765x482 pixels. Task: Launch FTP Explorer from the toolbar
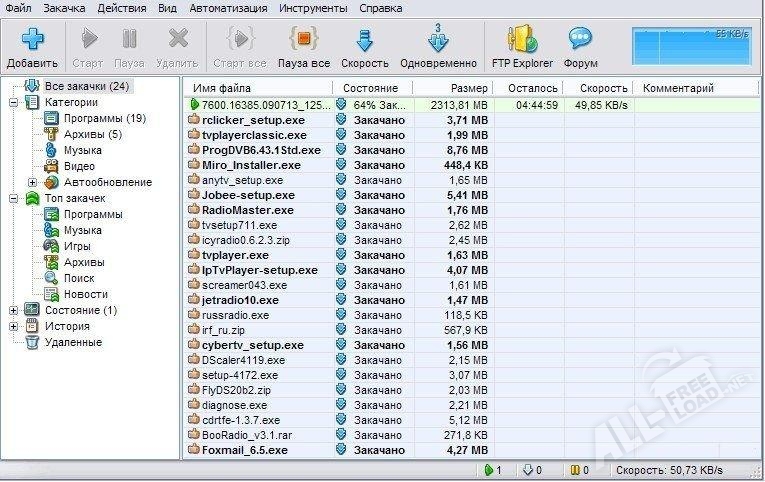522,40
